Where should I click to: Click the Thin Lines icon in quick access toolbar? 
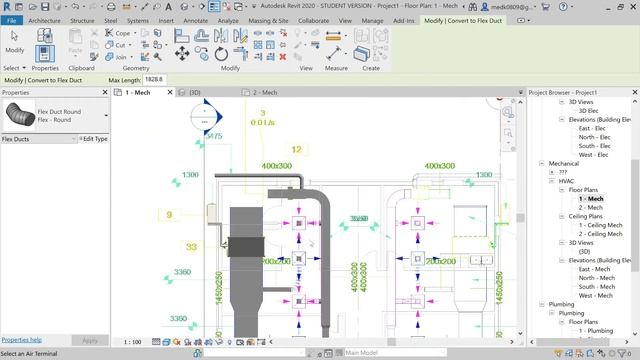coord(214,7)
